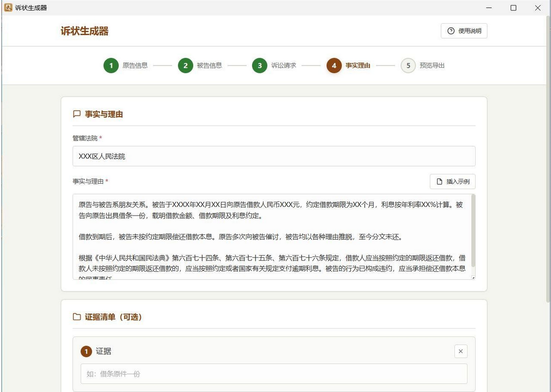Screen dimensions: 551x392
Task: Click the text area resize handle corner
Action: click(473, 277)
